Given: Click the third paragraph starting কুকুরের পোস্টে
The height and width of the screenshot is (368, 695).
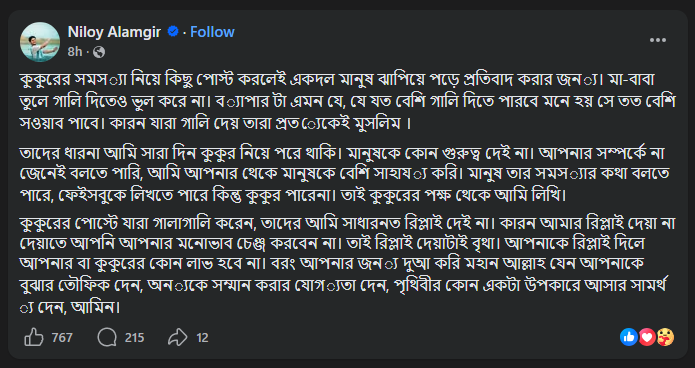Looking at the screenshot, I should pyautogui.click(x=348, y=265).
